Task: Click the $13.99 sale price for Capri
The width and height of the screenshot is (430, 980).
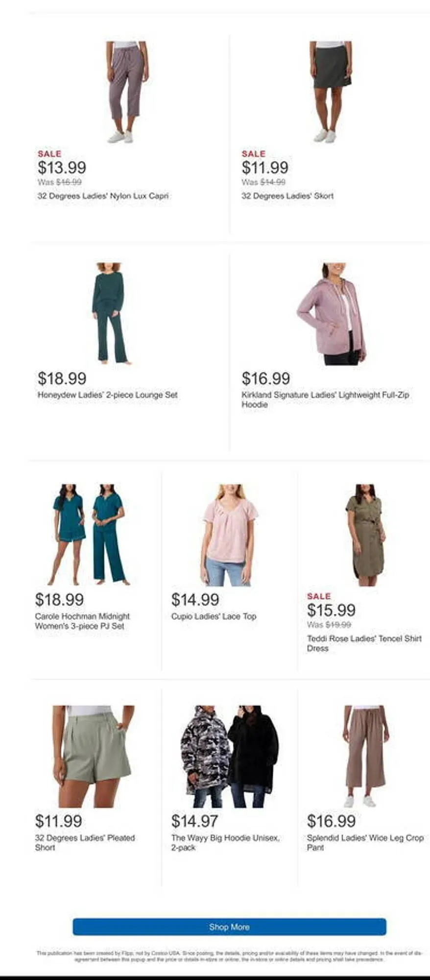Action: (62, 168)
